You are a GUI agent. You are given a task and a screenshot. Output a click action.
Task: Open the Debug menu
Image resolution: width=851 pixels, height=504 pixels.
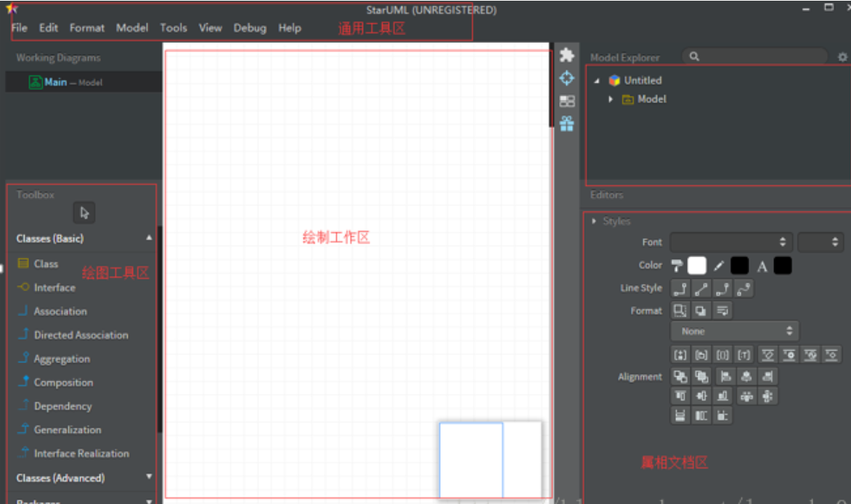[250, 28]
